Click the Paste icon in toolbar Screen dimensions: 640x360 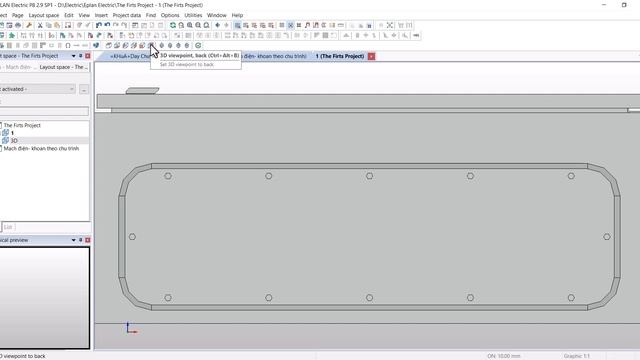(x=57, y=25)
